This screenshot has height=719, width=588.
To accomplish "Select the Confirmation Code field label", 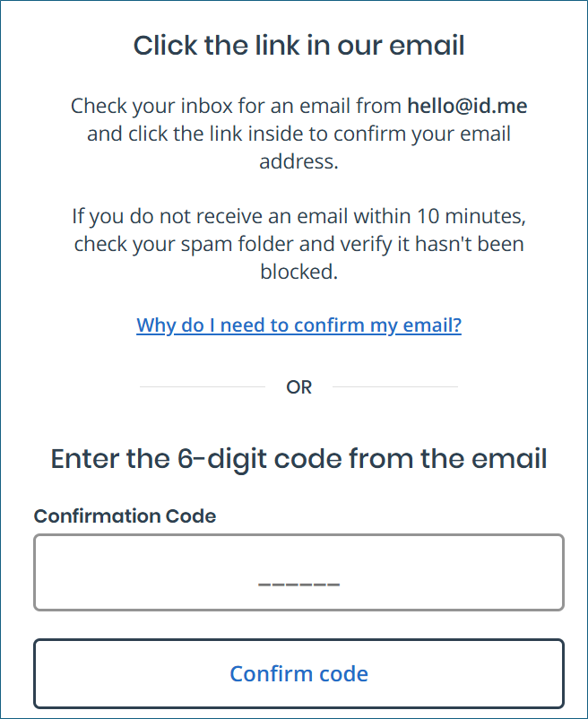I will [125, 515].
